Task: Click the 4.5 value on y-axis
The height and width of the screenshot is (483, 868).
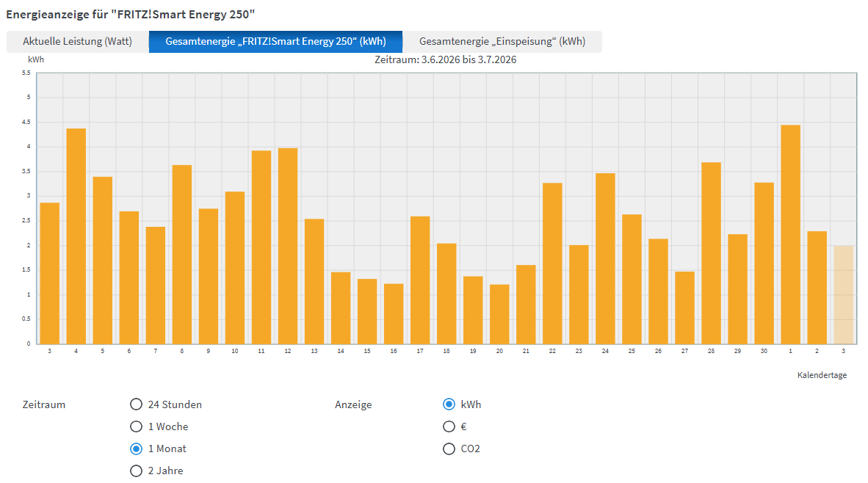Action: point(26,123)
